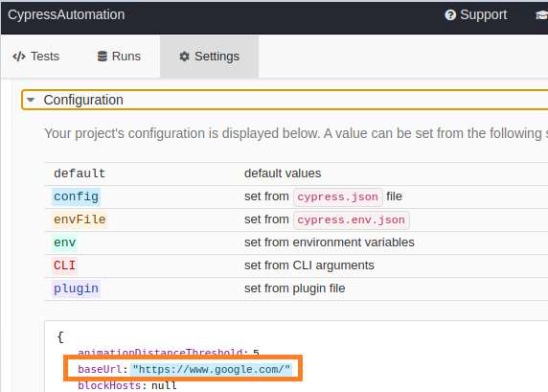548x392 pixels.
Task: Click the graduation cap docs icon
Action: pyautogui.click(x=541, y=15)
